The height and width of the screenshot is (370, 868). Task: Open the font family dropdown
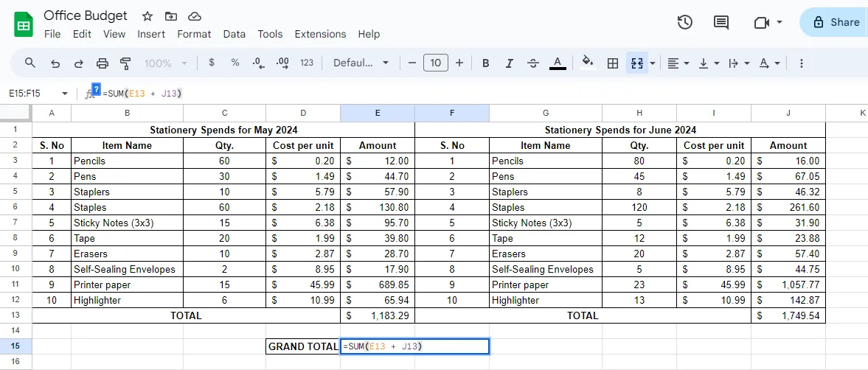pos(361,63)
